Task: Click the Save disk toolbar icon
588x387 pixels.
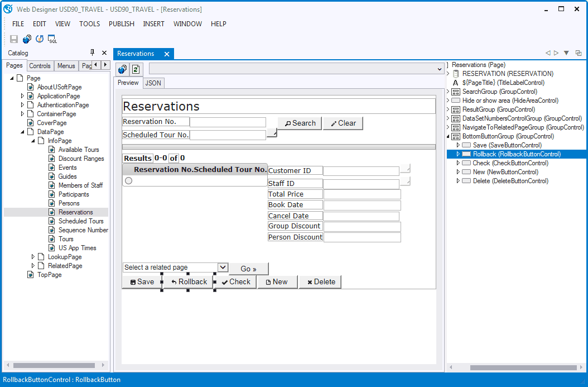Action: coord(14,39)
